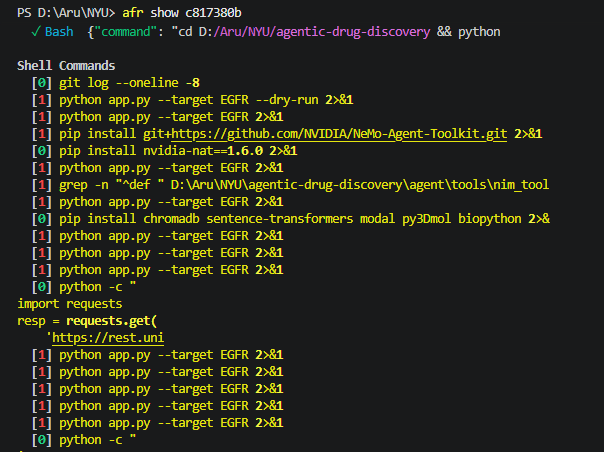This screenshot has height=452, width=604.
Task: Click the [1] exit code beside the --dry-run command
Action: (x=42, y=100)
